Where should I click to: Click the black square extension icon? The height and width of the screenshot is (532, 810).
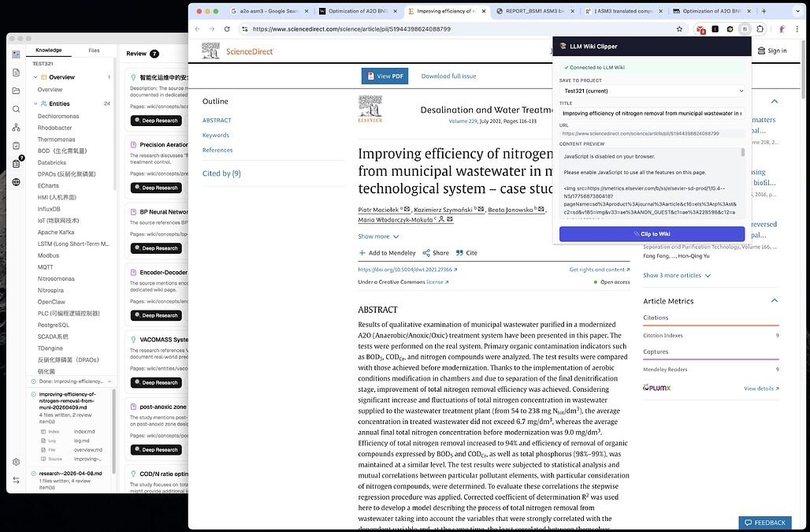point(715,29)
